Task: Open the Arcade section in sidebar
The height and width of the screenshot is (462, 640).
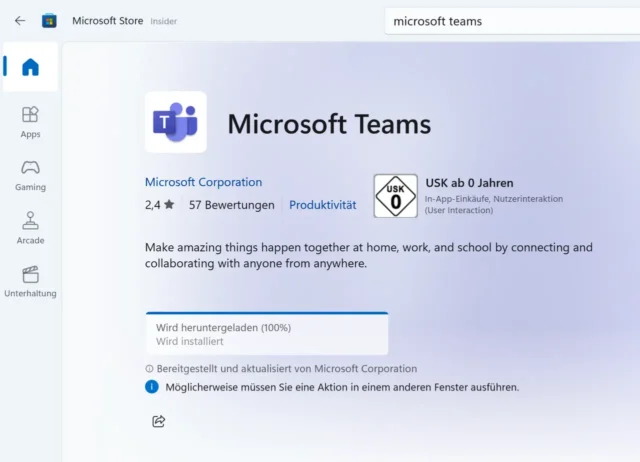Action: tap(30, 228)
